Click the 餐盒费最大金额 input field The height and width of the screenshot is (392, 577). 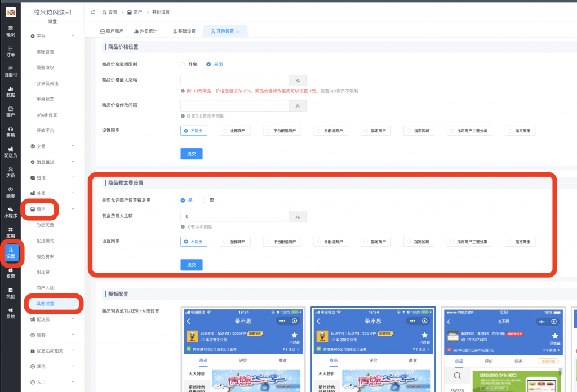(x=234, y=216)
